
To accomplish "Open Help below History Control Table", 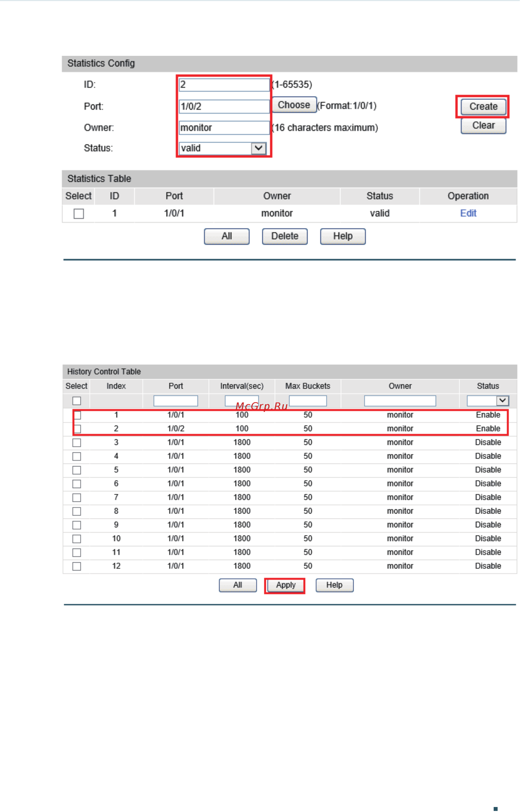I will pos(334,585).
